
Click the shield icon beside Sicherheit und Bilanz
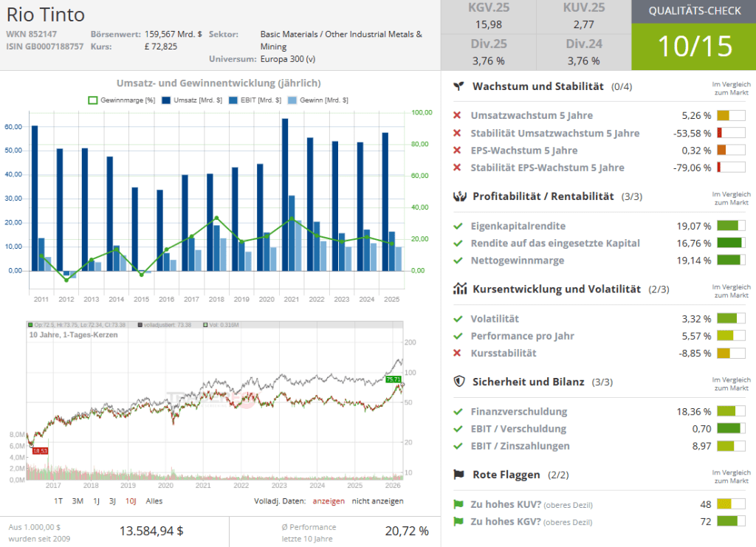pos(458,382)
